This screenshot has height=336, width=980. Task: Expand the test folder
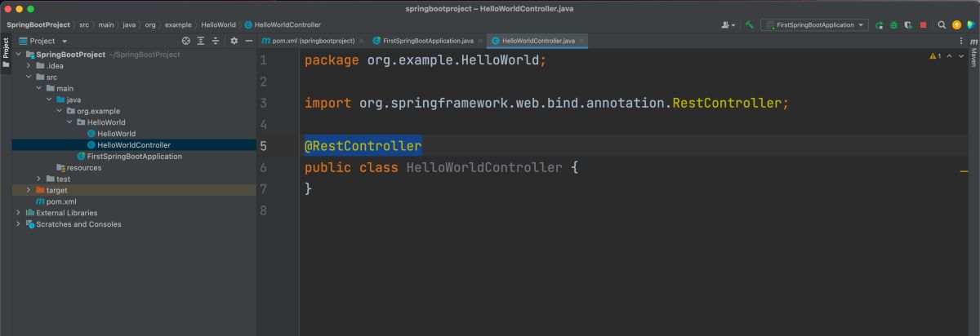[38, 179]
